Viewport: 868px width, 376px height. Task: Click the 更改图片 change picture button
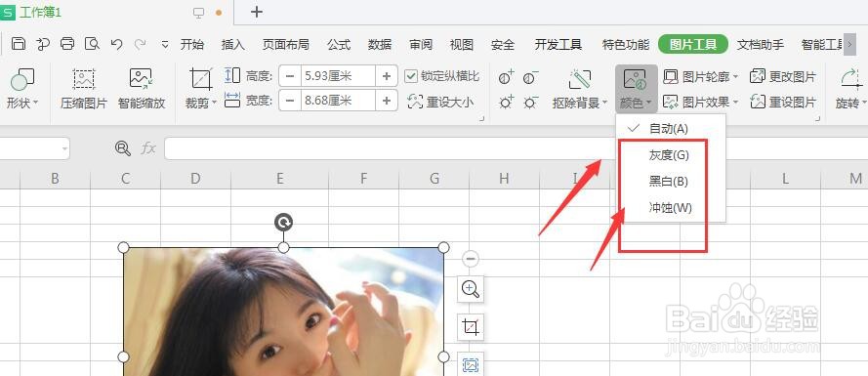[x=783, y=77]
